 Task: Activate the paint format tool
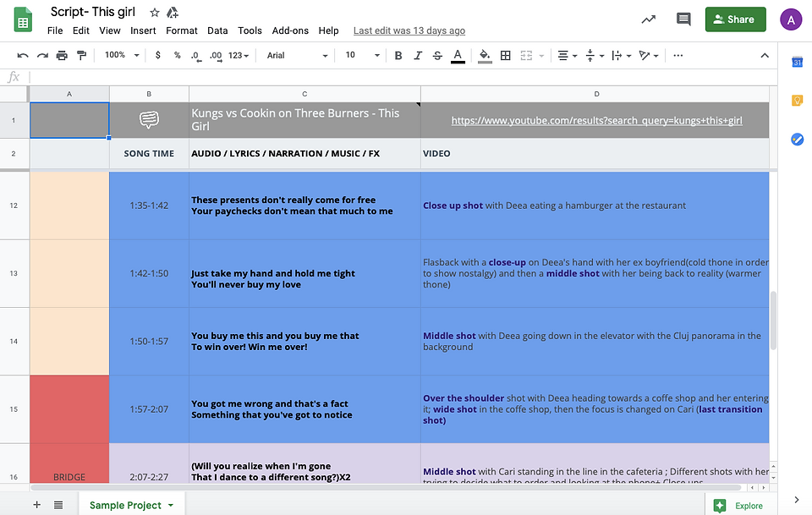coord(81,55)
